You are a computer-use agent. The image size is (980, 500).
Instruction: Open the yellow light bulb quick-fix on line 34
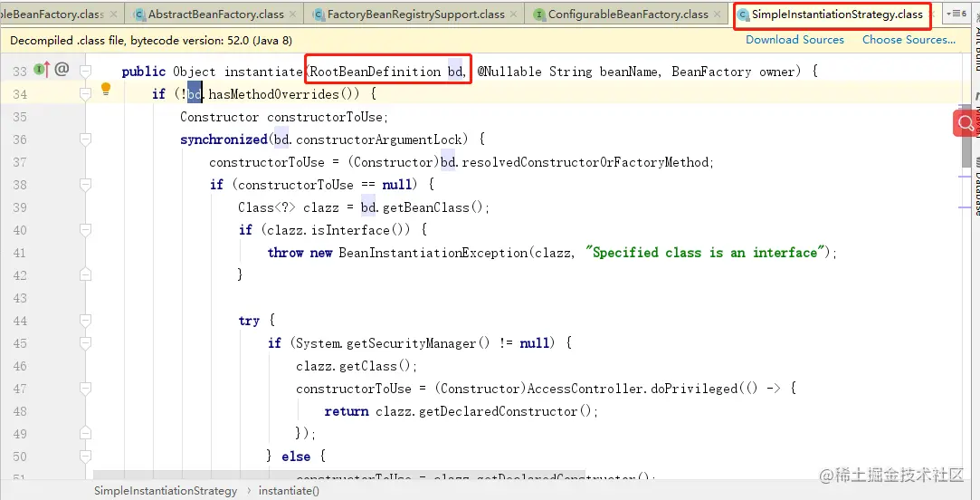click(x=106, y=89)
